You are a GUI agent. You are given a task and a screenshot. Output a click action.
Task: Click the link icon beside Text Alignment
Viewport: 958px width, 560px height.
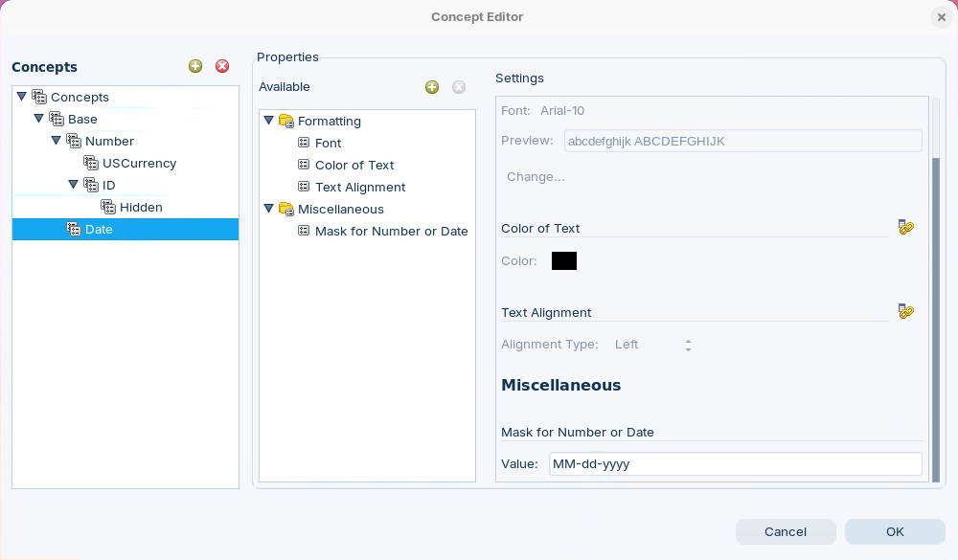click(x=906, y=312)
